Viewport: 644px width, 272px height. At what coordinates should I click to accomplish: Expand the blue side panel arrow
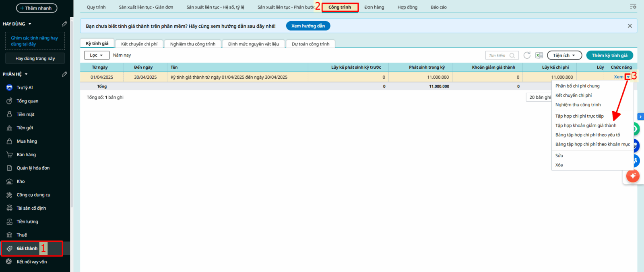click(641, 117)
